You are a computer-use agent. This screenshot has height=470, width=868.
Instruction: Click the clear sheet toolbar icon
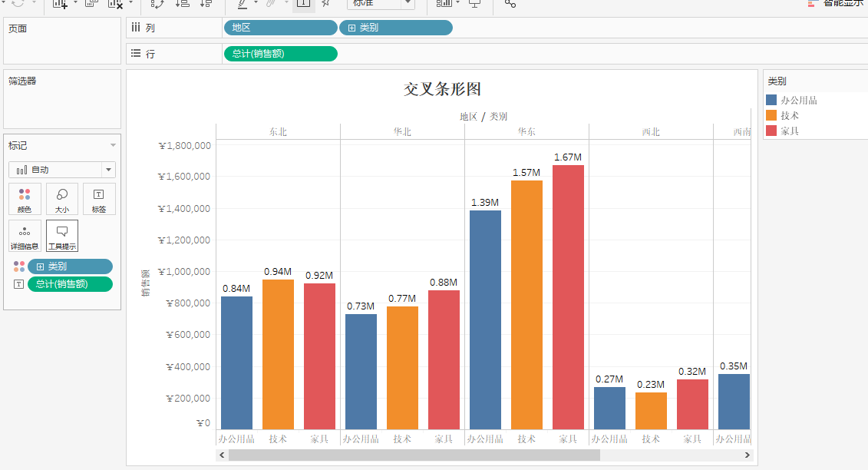[x=115, y=4]
